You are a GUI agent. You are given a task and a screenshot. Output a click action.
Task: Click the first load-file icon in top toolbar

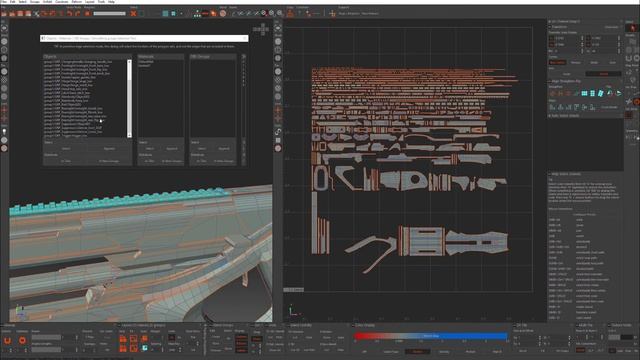coord(4,13)
